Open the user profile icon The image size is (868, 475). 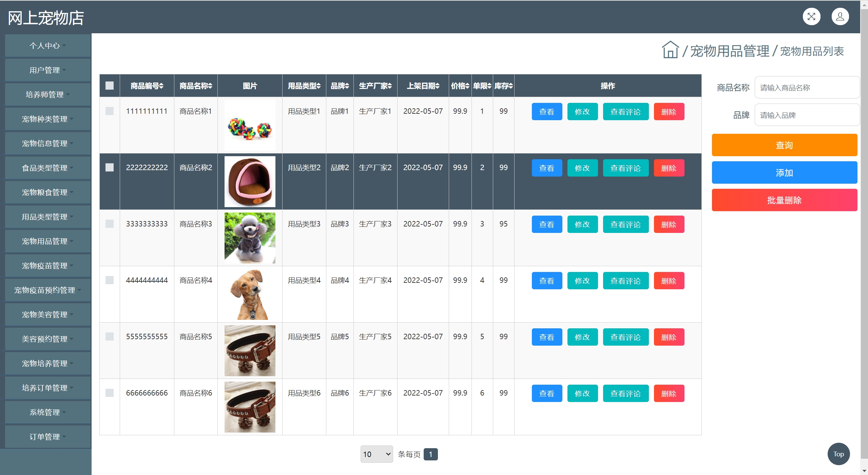[840, 17]
